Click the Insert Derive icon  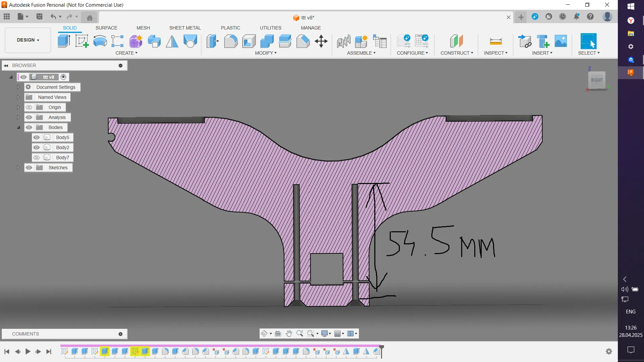525,41
